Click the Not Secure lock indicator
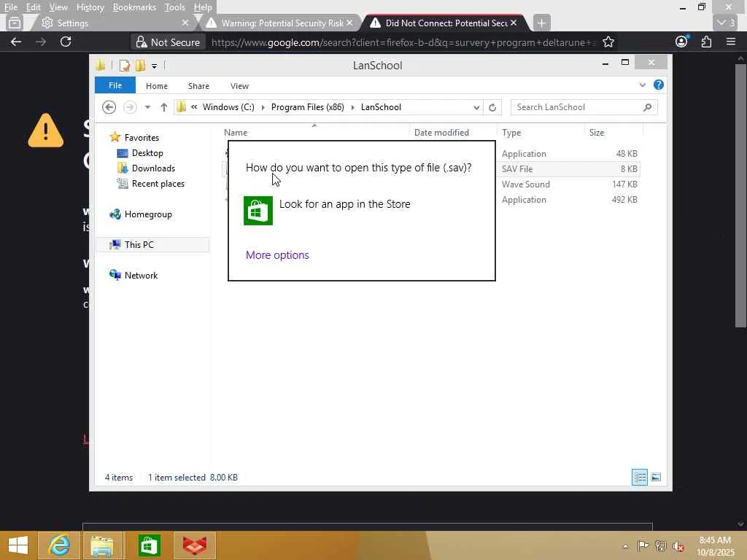Viewport: 747px width, 560px height. click(168, 42)
